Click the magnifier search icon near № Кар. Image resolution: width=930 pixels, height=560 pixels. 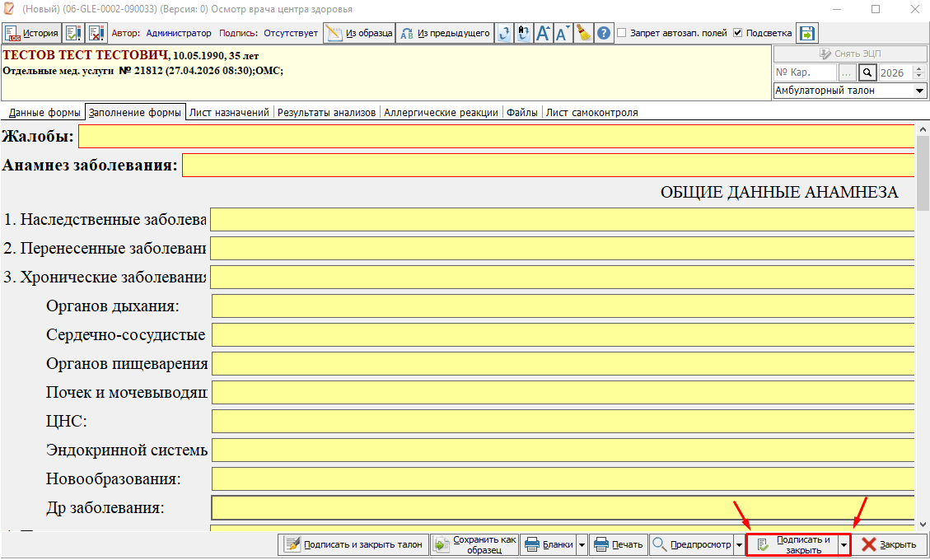[x=867, y=72]
